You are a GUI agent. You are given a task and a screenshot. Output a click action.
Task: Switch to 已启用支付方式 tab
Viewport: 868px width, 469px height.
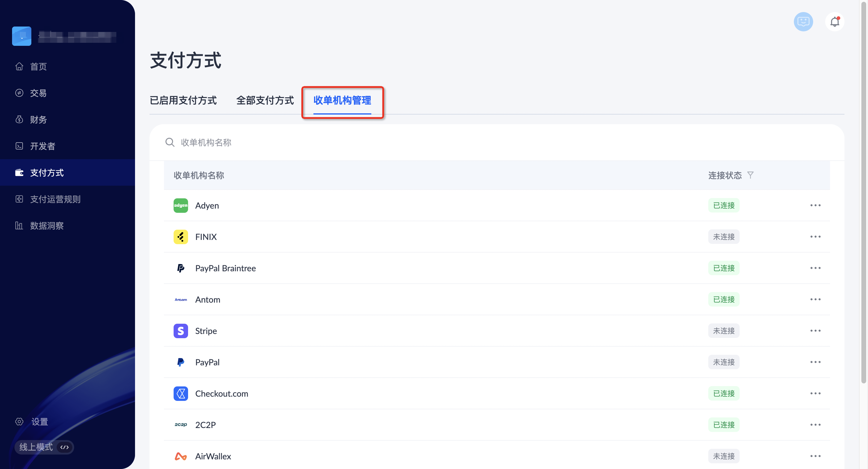183,100
